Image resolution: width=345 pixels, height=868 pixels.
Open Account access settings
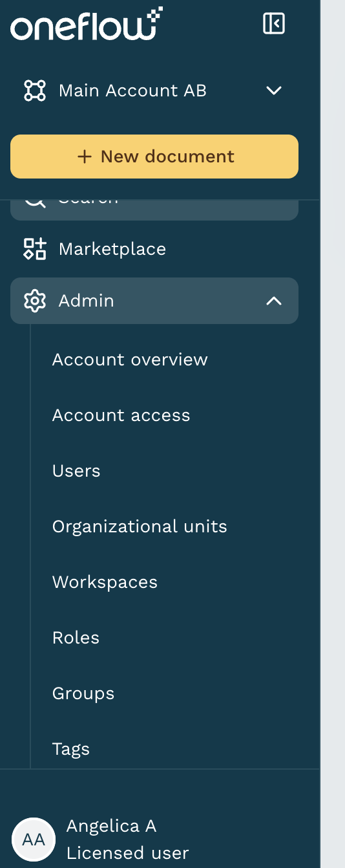[x=121, y=415]
